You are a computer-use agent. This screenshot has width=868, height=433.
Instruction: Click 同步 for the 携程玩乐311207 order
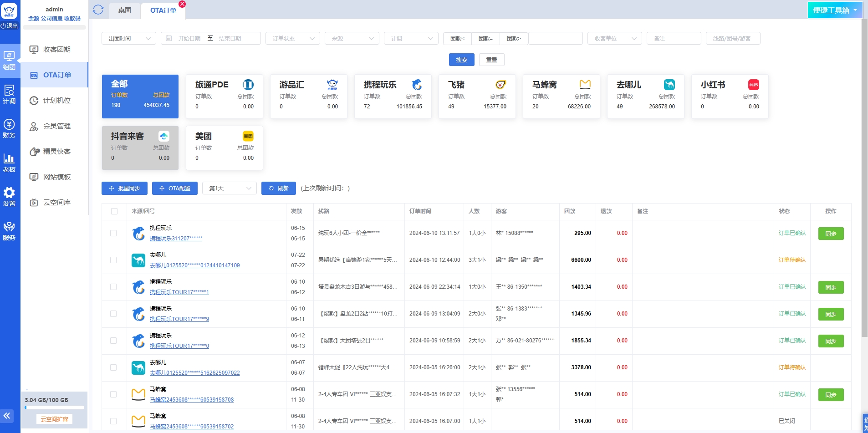pos(831,234)
